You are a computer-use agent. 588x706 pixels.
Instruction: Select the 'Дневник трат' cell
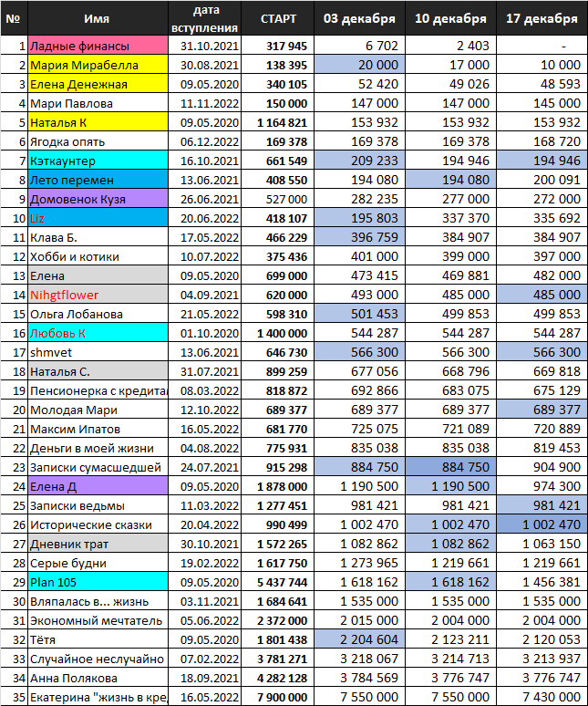pyautogui.click(x=98, y=544)
